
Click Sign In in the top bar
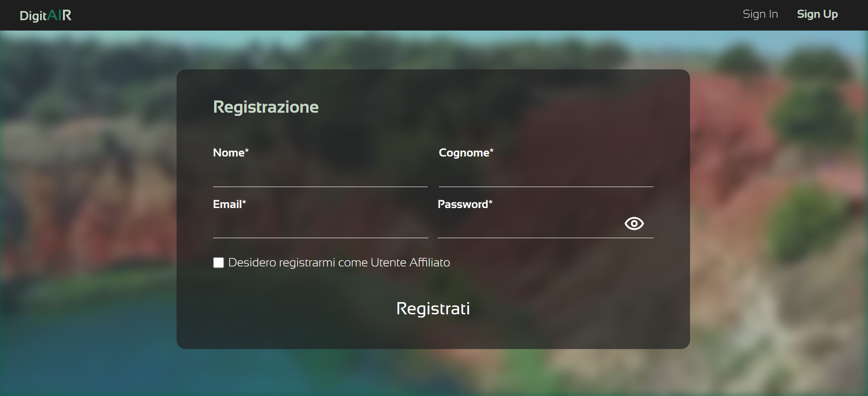click(x=760, y=14)
